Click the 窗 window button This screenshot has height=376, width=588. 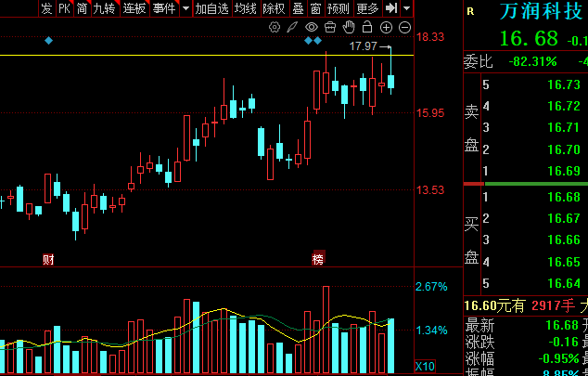(315, 8)
